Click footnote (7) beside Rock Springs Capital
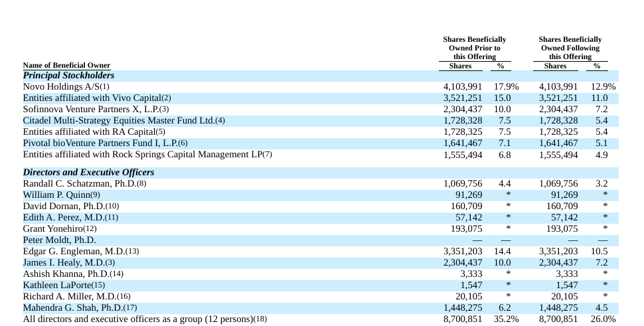Image resolution: width=644 pixels, height=326 pixels. coord(268,155)
